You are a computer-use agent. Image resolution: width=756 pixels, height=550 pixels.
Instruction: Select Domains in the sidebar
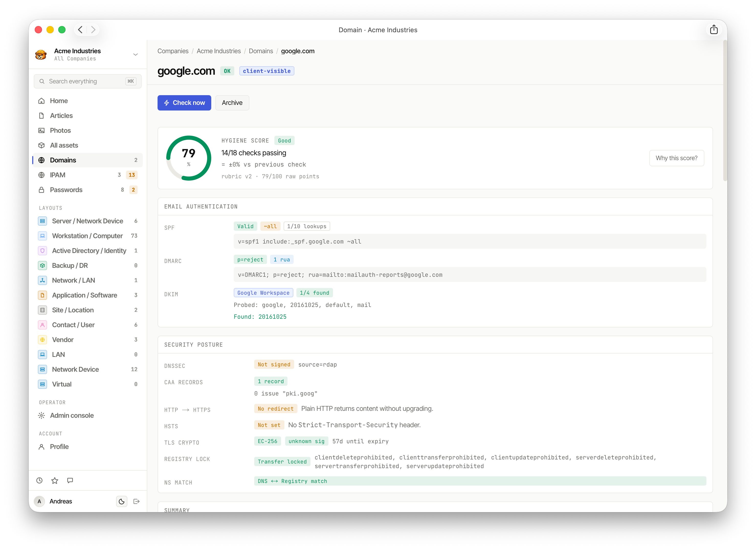click(x=88, y=160)
